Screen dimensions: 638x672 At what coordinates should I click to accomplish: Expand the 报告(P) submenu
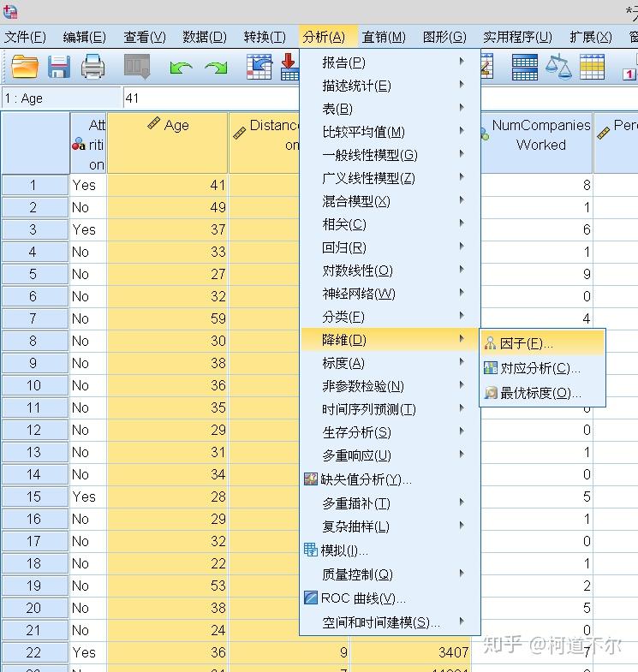pos(390,62)
